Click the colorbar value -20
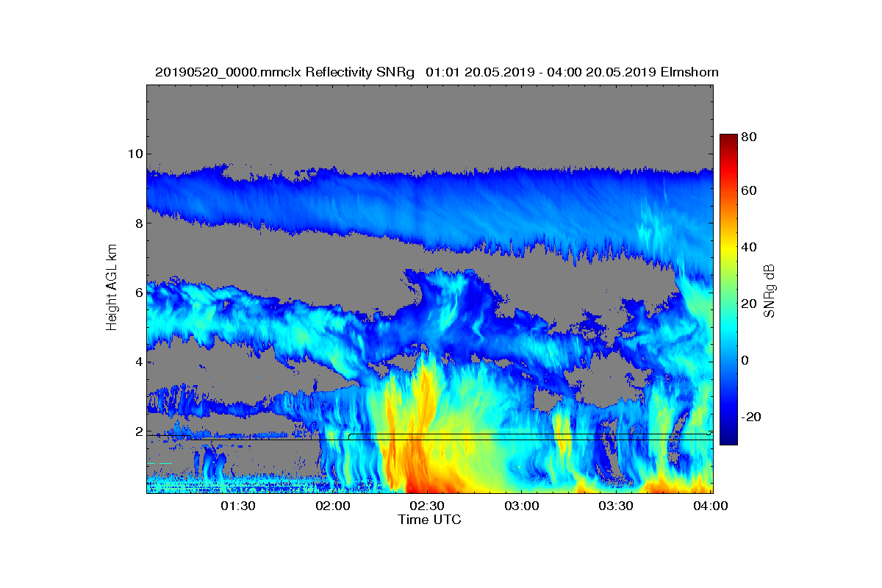 click(x=752, y=417)
